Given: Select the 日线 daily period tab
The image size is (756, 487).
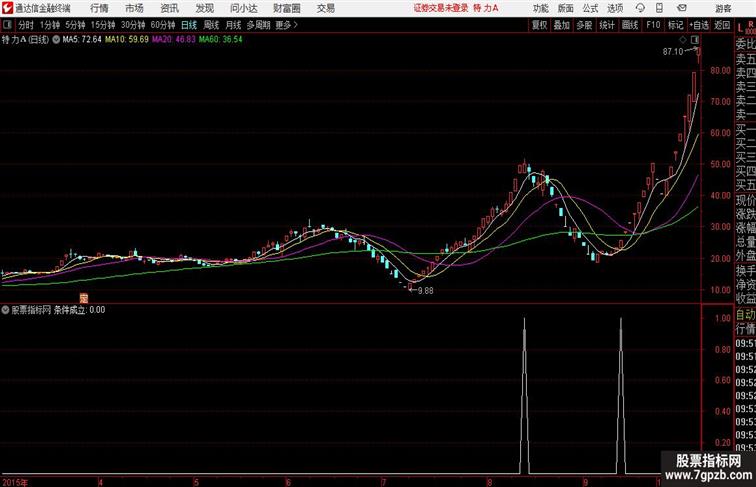Looking at the screenshot, I should coord(189,25).
